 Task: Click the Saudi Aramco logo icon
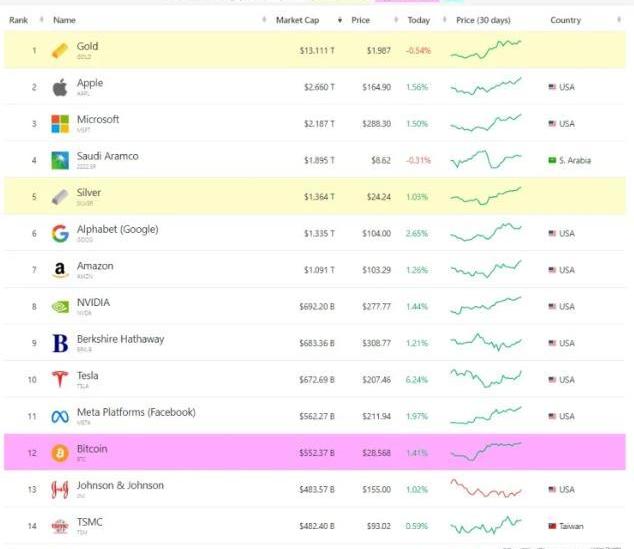60,160
